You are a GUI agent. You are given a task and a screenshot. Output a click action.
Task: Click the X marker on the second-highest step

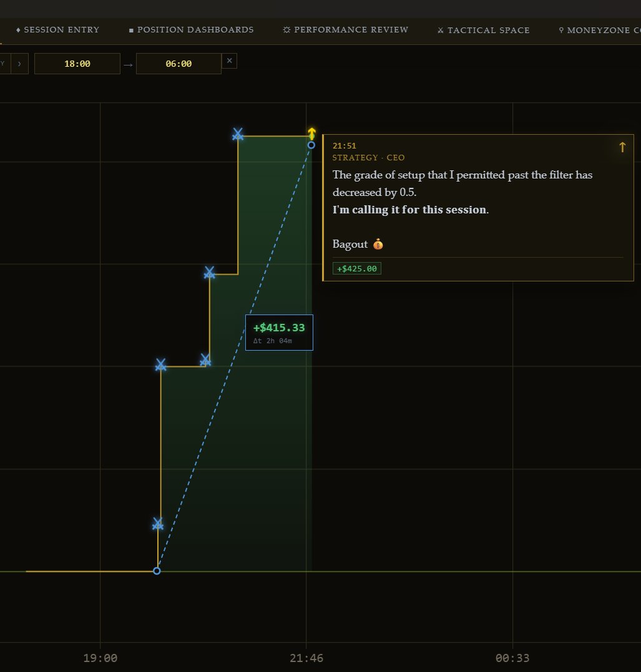tap(209, 273)
